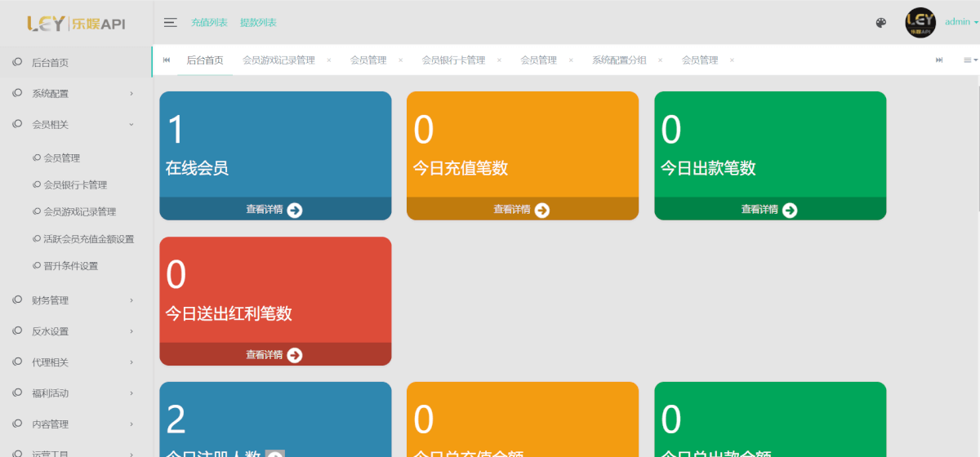Image resolution: width=980 pixels, height=457 pixels.
Task: Click the arrow icon on 今日充值笔数 card
Action: [x=542, y=210]
